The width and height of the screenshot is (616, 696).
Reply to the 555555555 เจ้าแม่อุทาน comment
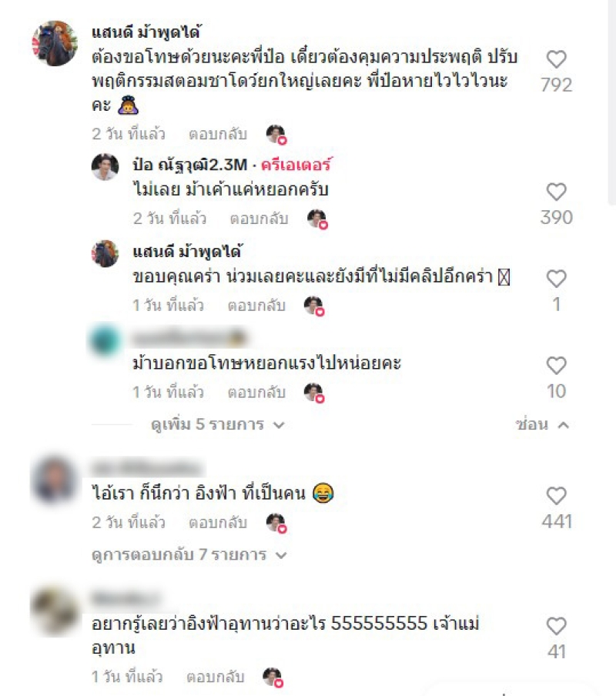216,677
